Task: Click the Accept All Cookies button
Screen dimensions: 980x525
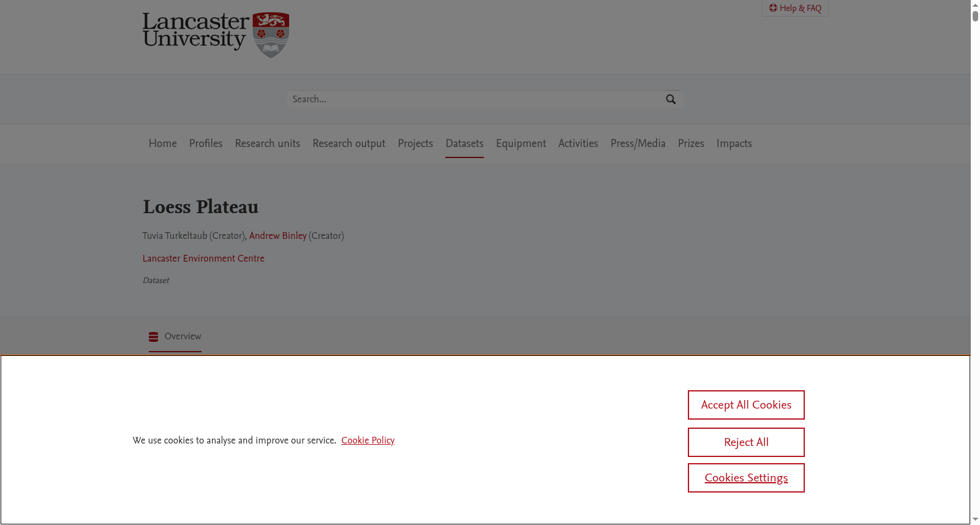Action: (746, 405)
